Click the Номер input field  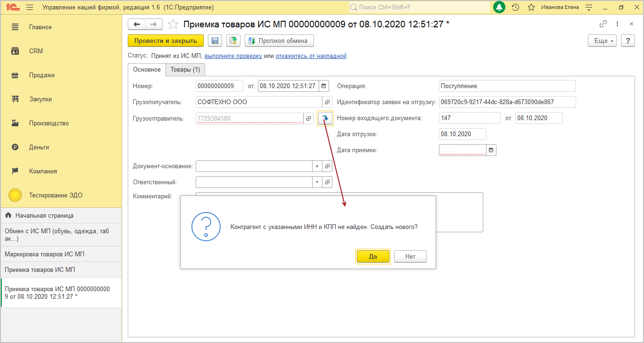[219, 86]
